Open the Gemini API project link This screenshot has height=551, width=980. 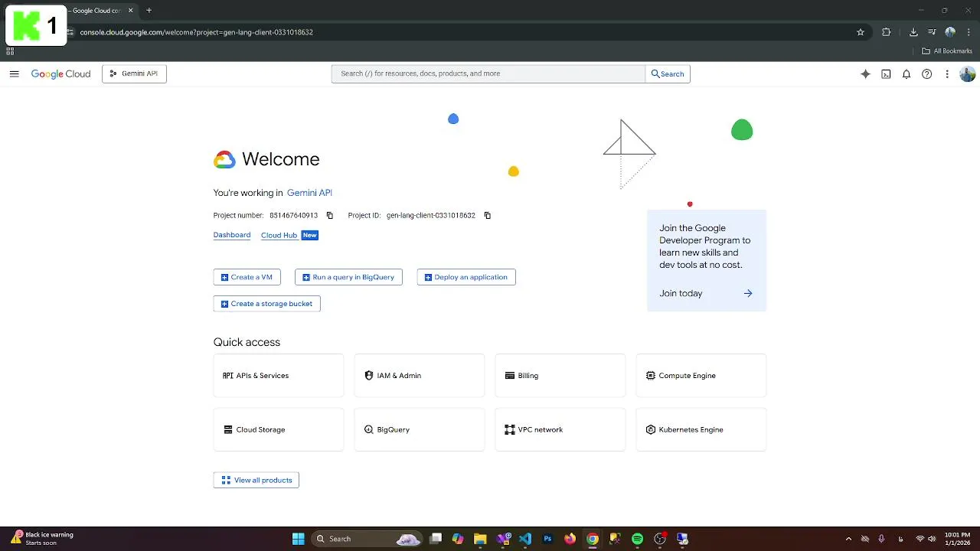[x=309, y=193]
